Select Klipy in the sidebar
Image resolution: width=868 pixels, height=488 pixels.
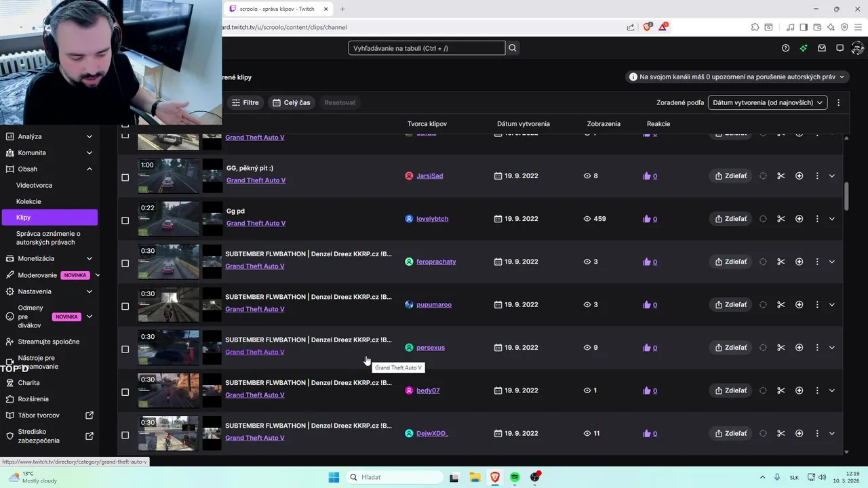point(49,218)
